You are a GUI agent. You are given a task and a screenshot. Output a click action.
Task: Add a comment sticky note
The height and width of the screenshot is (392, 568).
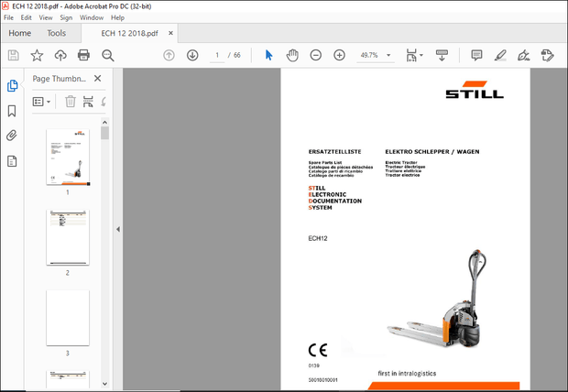point(476,55)
